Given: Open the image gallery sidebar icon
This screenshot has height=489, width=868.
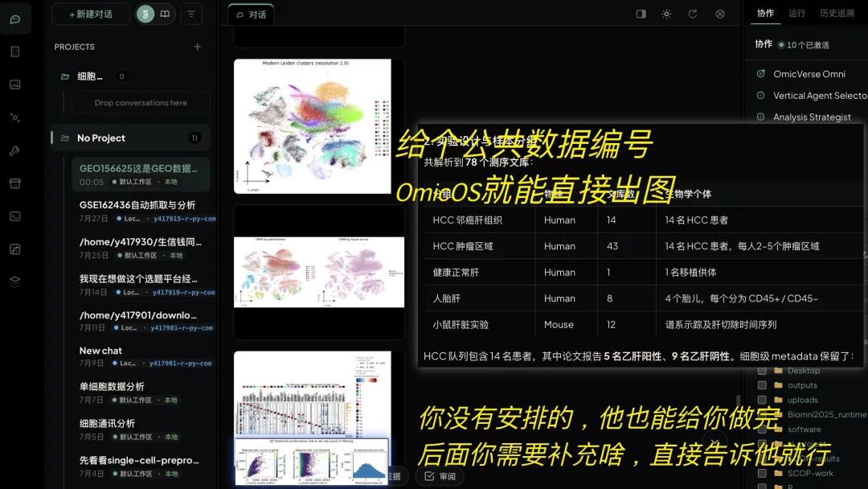Looking at the screenshot, I should click(15, 84).
